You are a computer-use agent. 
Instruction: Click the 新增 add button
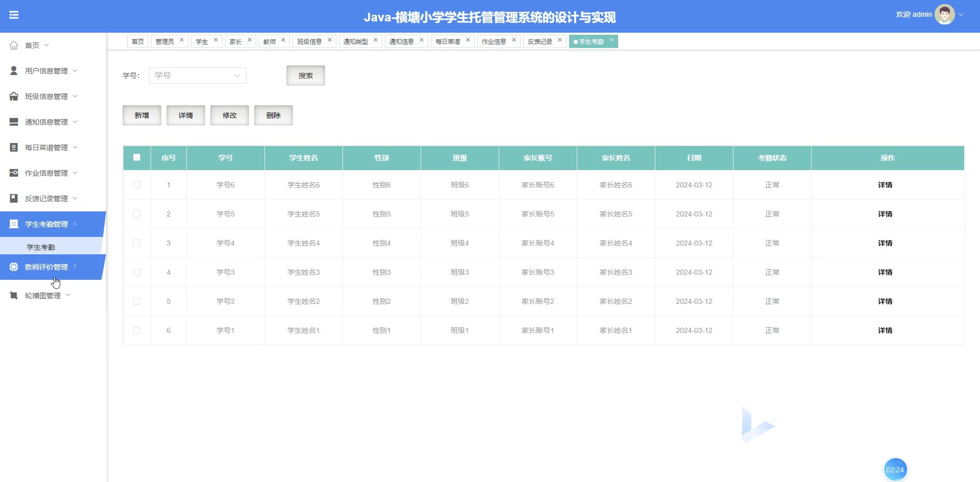[x=142, y=115]
